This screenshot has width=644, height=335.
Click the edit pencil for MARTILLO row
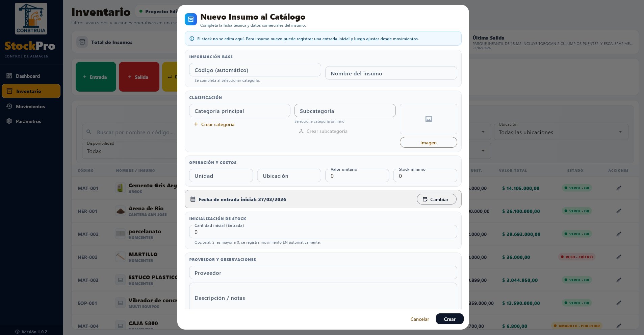[619, 257]
